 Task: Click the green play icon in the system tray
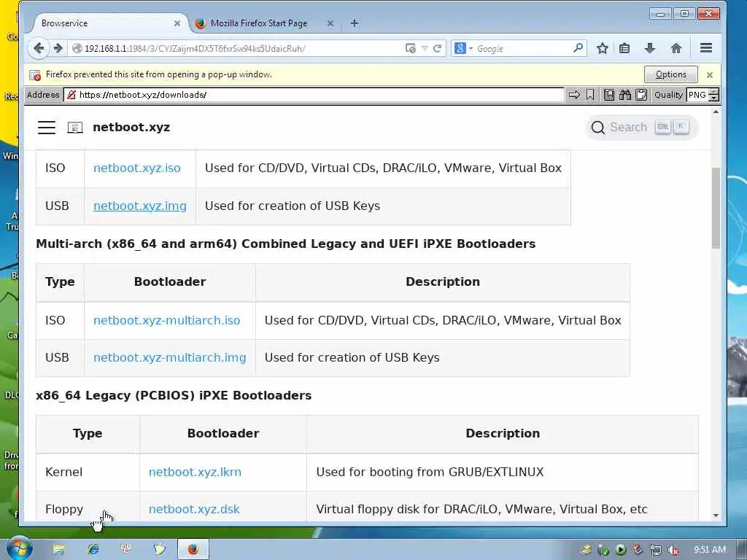tap(621, 550)
